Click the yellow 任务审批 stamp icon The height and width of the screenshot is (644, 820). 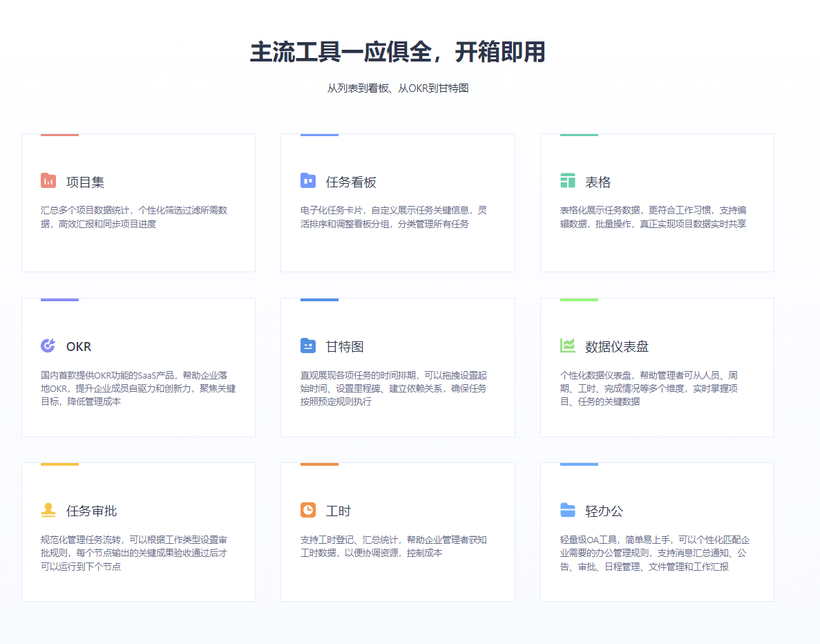(48, 510)
